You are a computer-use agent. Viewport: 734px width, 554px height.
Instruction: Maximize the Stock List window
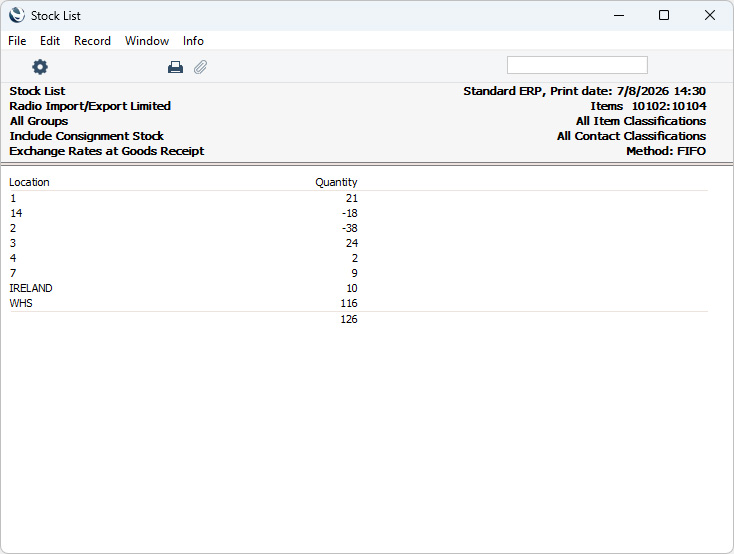click(x=664, y=15)
